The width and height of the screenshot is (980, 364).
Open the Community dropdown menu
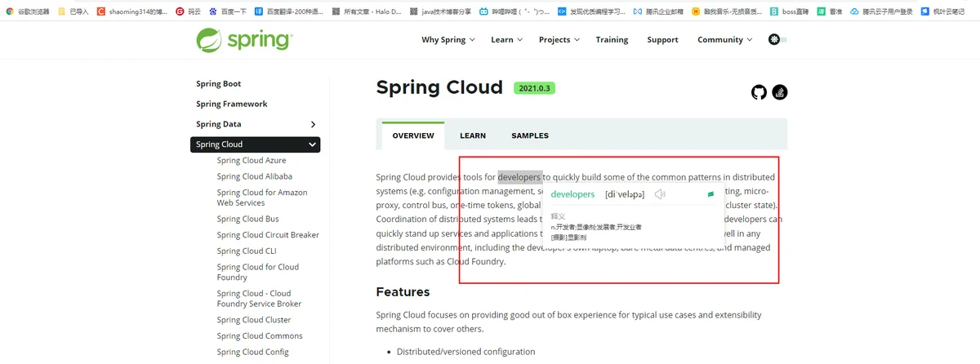point(724,39)
